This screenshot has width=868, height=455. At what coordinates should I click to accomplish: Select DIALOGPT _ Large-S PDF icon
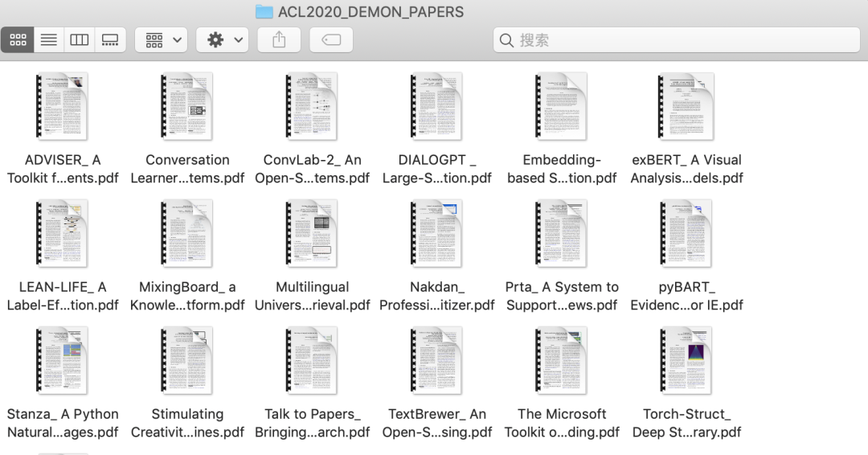click(436, 106)
